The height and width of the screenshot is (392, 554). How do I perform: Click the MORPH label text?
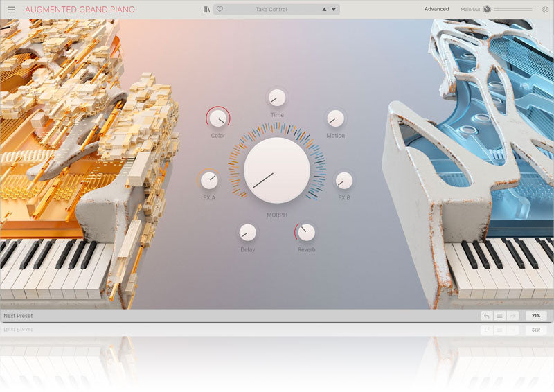pyautogui.click(x=277, y=215)
